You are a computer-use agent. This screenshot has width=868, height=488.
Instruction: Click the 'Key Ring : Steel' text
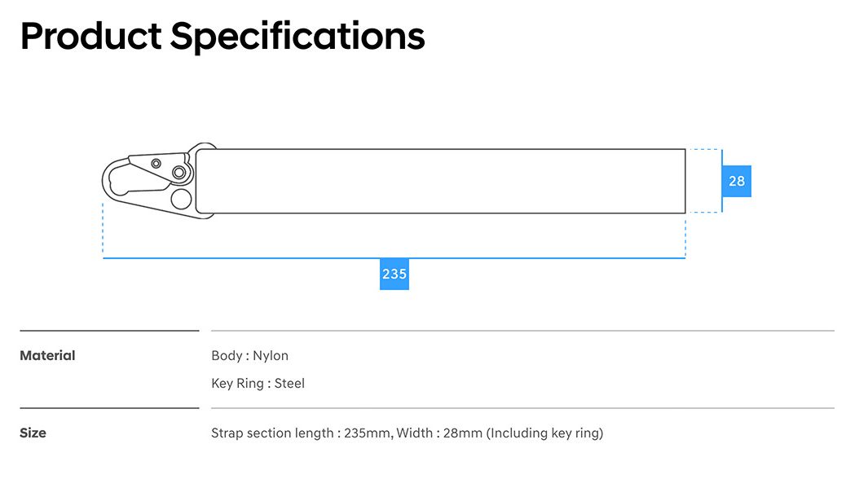[258, 383]
